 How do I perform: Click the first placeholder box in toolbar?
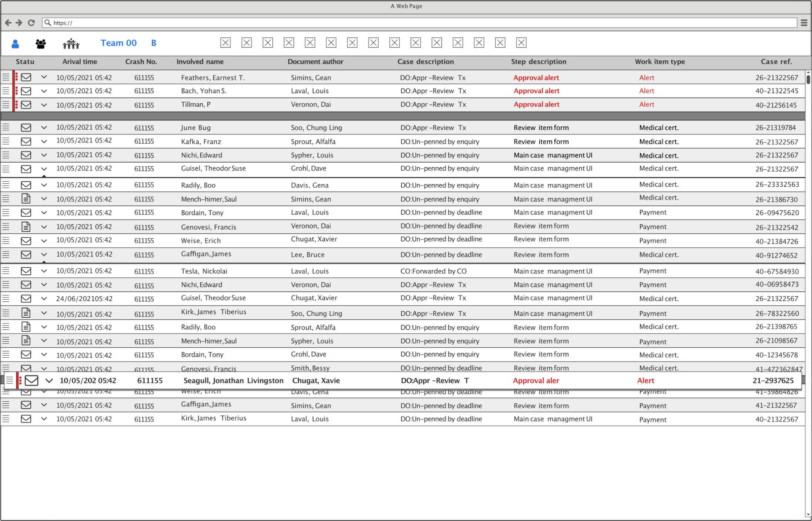pos(225,43)
